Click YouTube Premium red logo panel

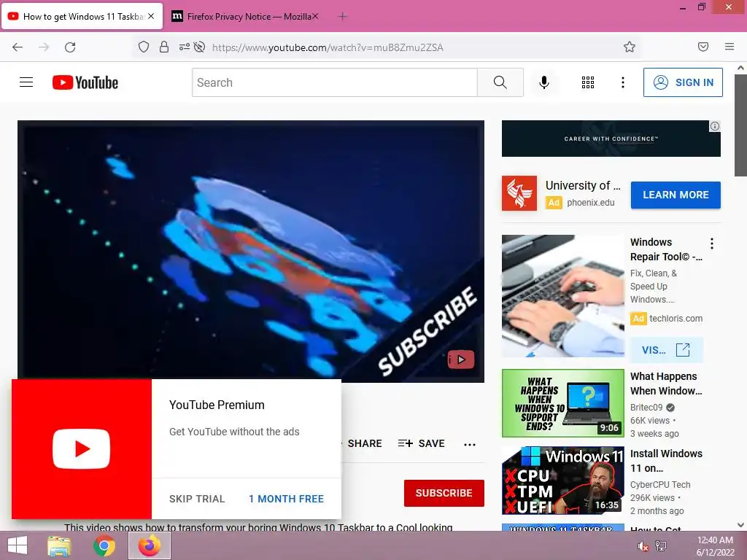point(82,449)
